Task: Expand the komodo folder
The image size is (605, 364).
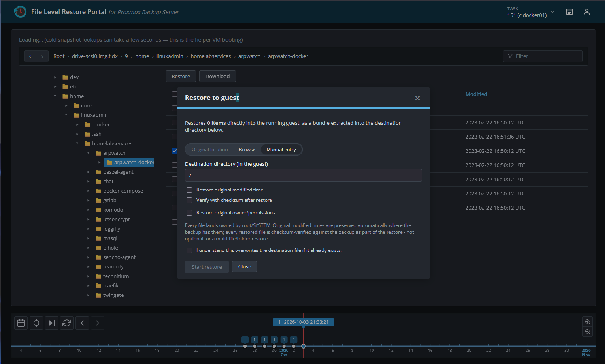Action: 88,210
